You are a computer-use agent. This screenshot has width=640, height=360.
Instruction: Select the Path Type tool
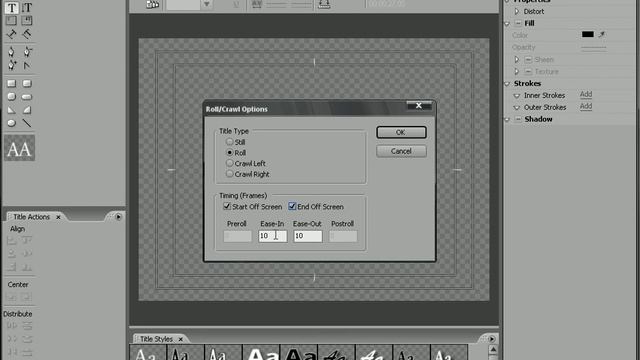point(11,34)
